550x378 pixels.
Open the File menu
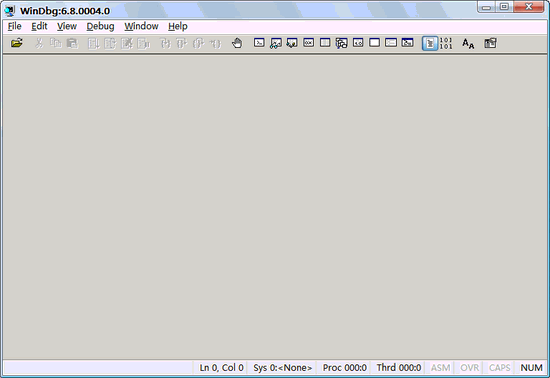[14, 26]
